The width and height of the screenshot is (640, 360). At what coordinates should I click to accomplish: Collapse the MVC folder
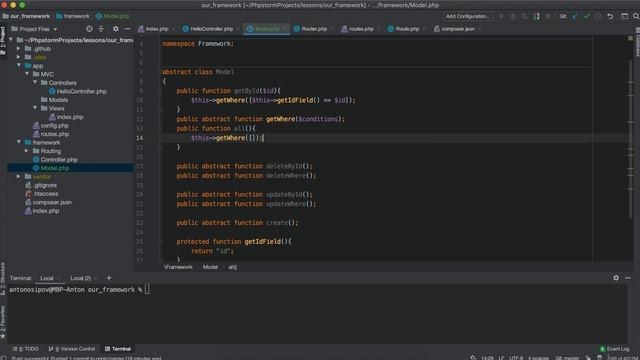point(27,74)
